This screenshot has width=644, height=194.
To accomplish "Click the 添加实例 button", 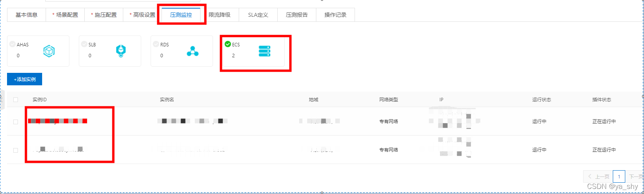I will pyautogui.click(x=25, y=79).
